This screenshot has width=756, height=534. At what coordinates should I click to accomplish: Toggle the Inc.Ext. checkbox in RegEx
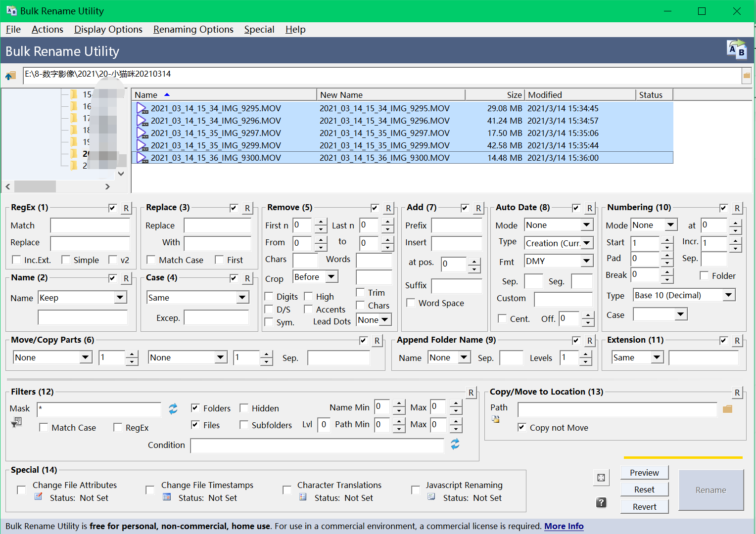pos(16,260)
